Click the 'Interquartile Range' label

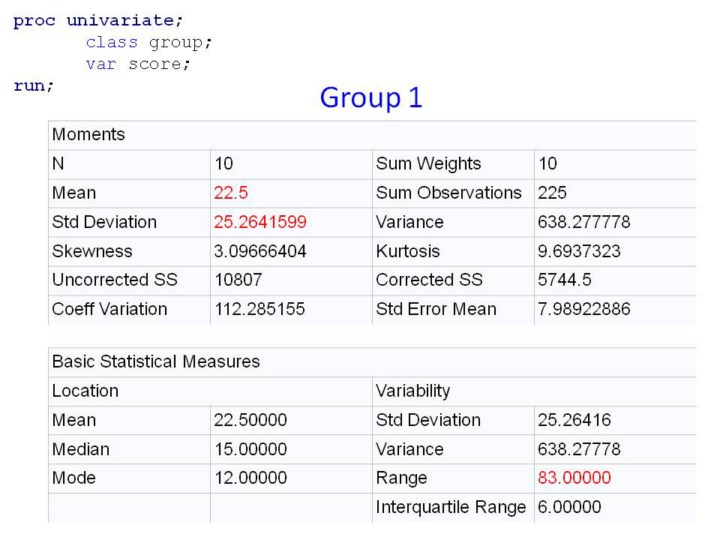pyautogui.click(x=451, y=507)
